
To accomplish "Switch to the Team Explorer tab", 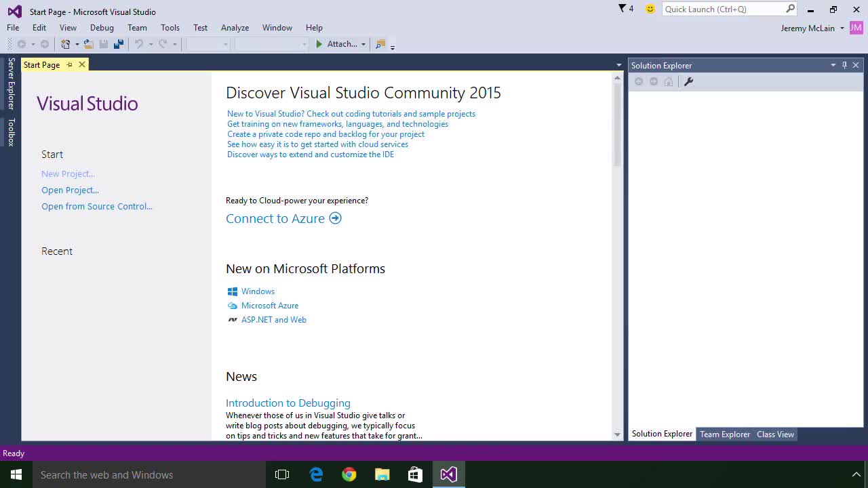I will pyautogui.click(x=725, y=434).
